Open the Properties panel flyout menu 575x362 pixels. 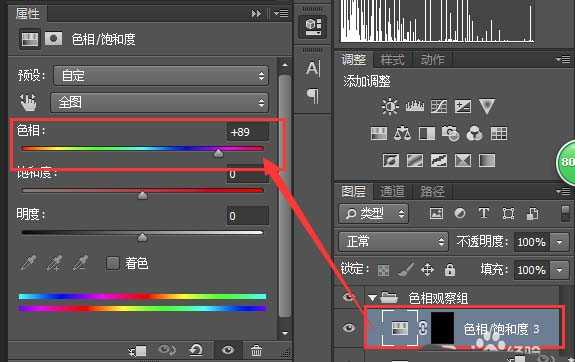click(x=281, y=14)
